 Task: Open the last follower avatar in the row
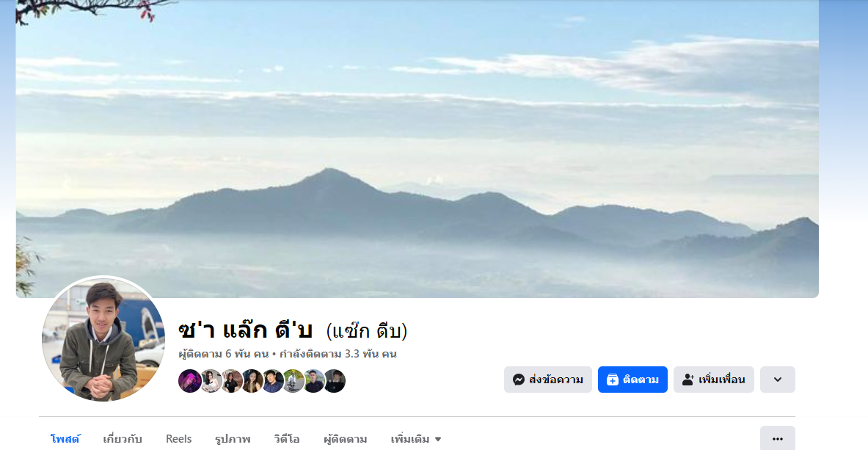click(x=335, y=381)
